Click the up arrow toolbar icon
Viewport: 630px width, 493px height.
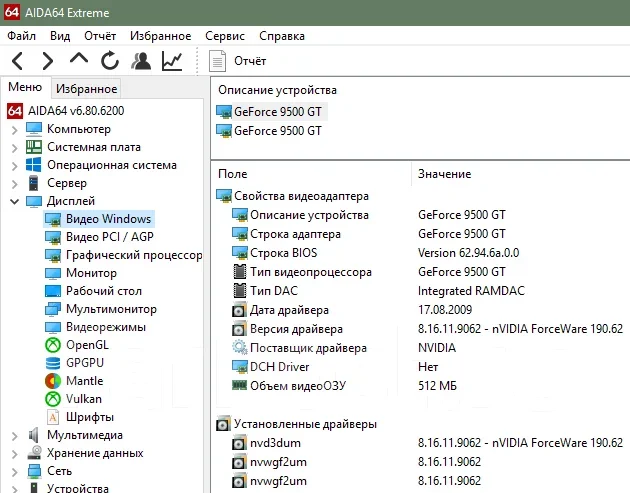click(x=79, y=59)
